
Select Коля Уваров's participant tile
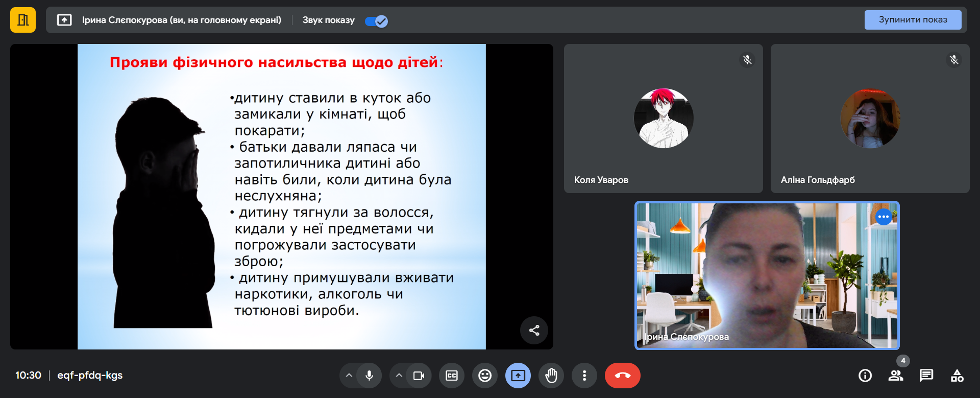point(663,119)
